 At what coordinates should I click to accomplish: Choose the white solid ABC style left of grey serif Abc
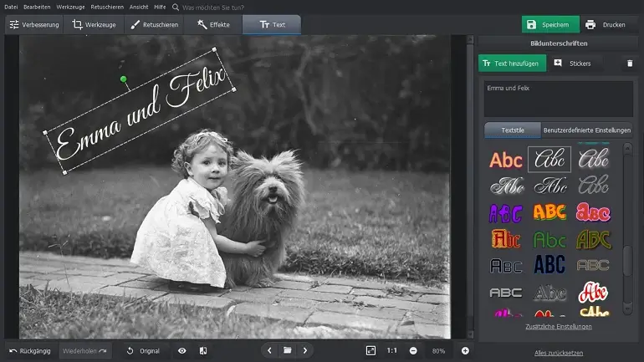(x=506, y=293)
